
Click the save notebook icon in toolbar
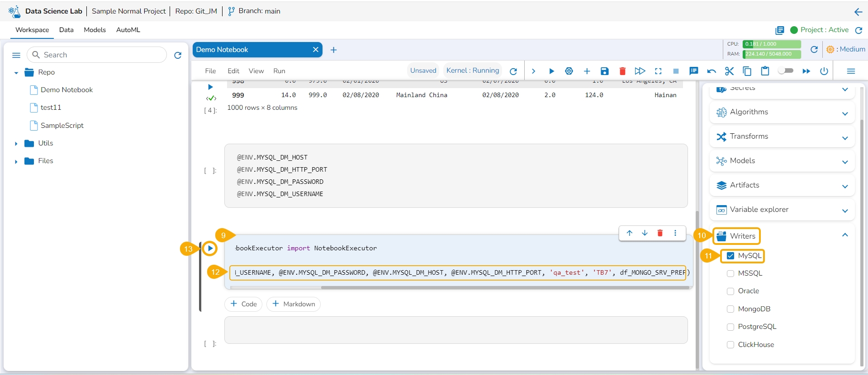(x=604, y=71)
